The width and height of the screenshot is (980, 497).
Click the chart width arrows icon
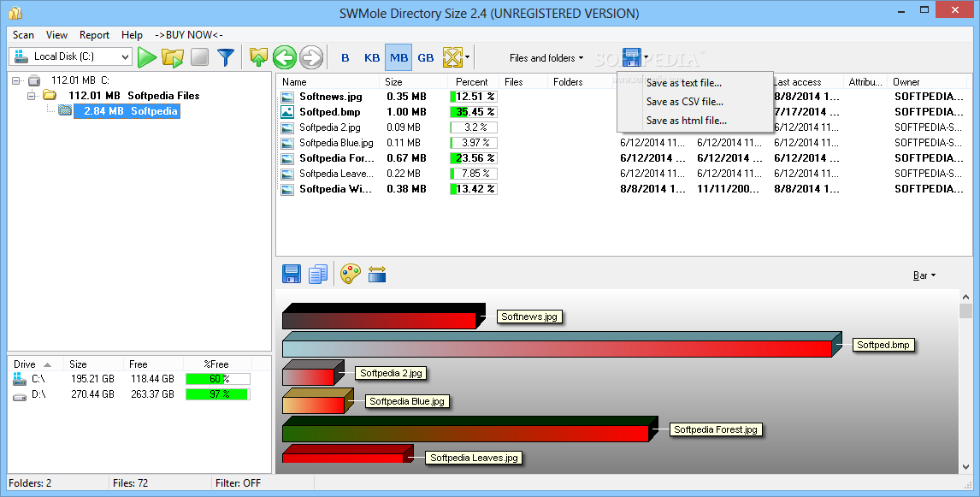point(377,274)
